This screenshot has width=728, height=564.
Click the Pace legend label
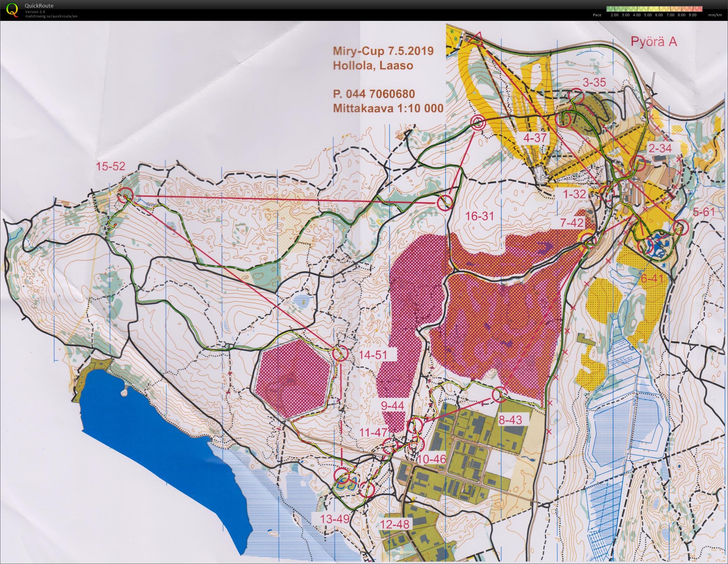click(597, 15)
